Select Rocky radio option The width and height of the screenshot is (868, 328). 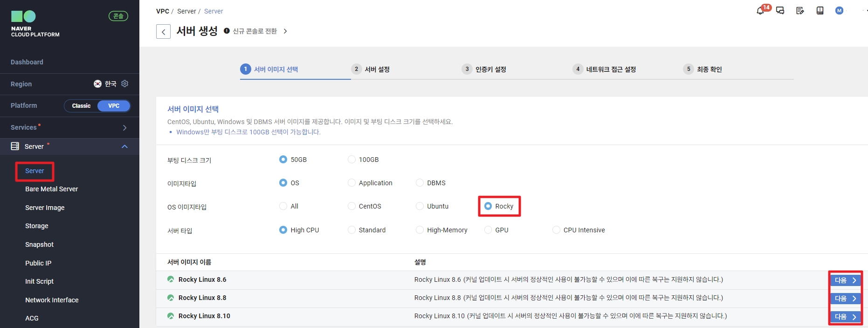point(488,206)
